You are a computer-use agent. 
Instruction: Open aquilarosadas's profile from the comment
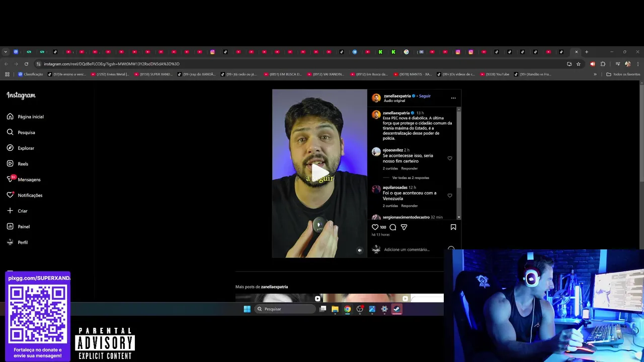click(395, 188)
